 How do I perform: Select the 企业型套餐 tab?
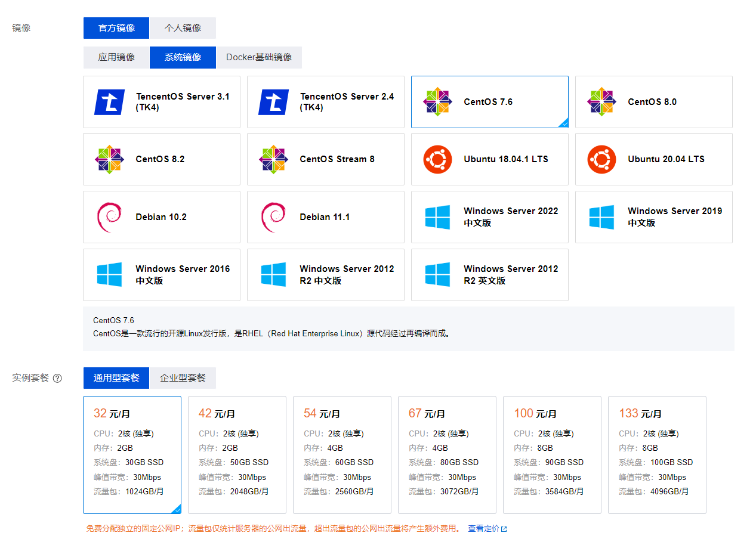(x=183, y=378)
